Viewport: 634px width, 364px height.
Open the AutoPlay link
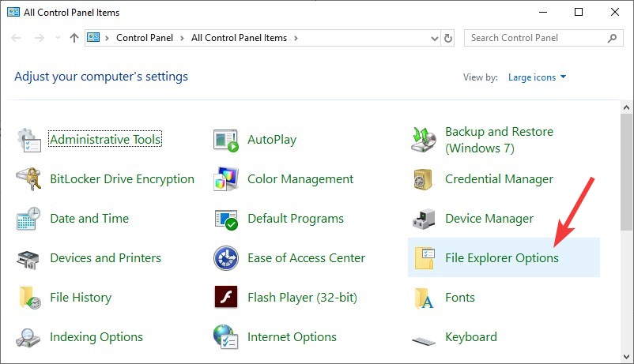[x=272, y=140]
